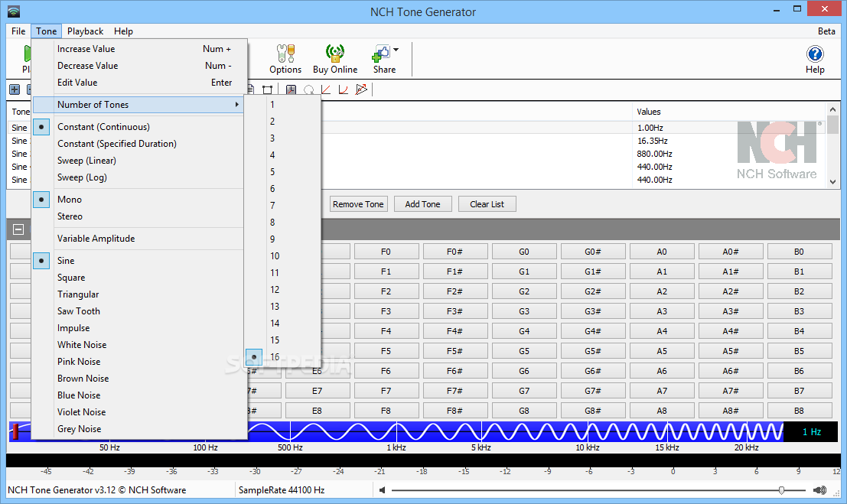Click the 1 Hz frequency display
This screenshot has height=504, width=847.
tap(811, 431)
